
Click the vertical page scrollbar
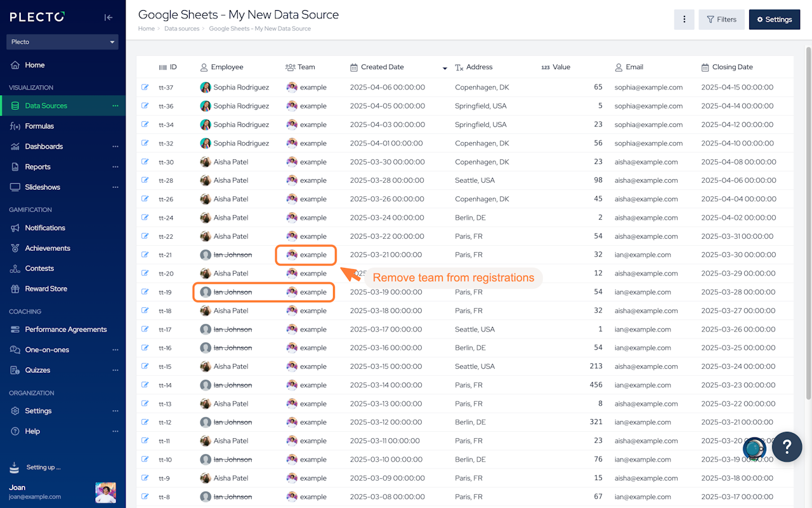tap(808, 222)
